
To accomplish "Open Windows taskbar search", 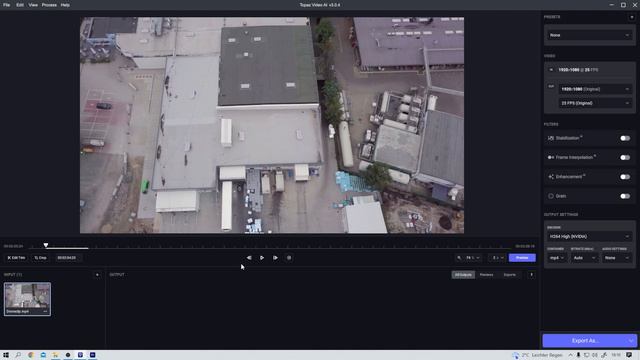I will 18,355.
